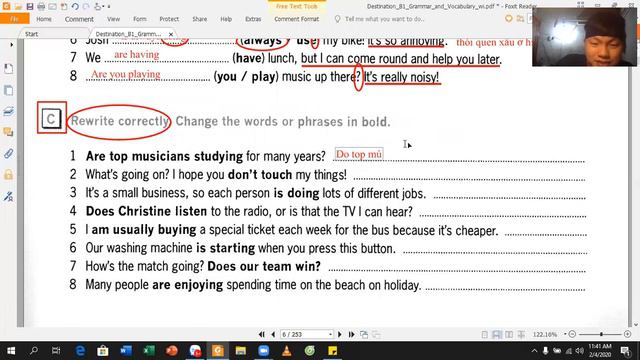Select Continuous Facing view mode

(521, 335)
